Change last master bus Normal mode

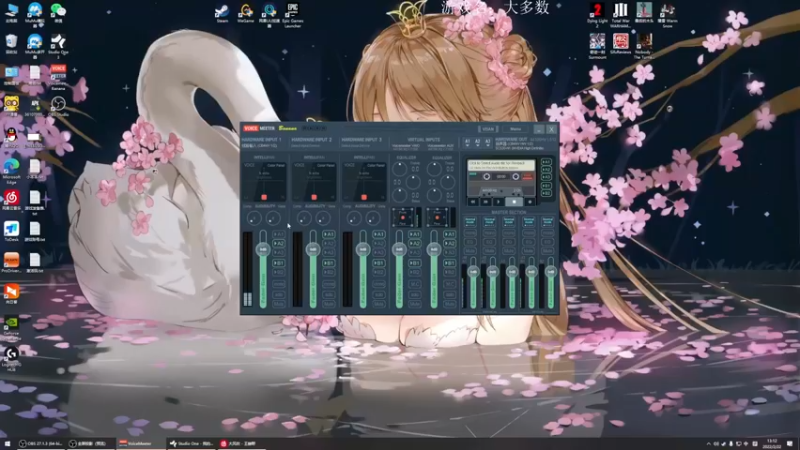tap(548, 221)
